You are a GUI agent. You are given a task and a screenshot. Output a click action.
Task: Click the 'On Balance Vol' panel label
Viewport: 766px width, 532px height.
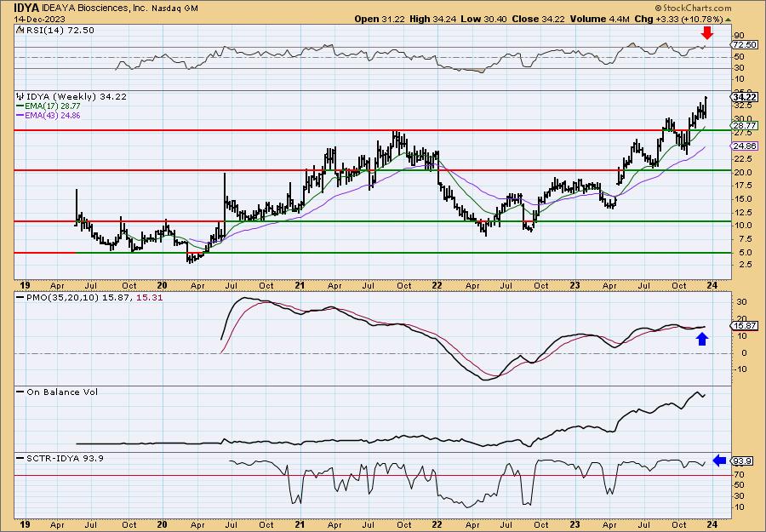[x=62, y=392]
